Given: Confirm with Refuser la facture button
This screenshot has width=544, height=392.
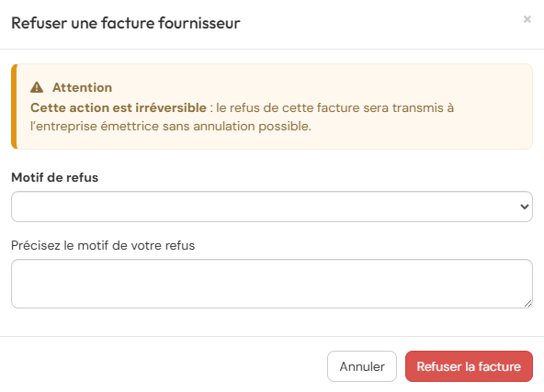Looking at the screenshot, I should click(x=469, y=366).
